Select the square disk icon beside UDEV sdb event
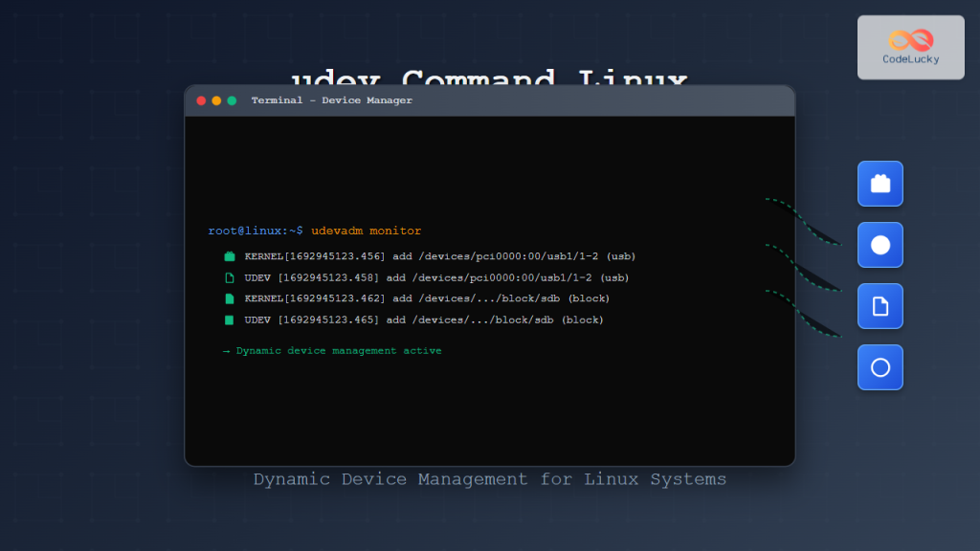Viewport: 980px width, 551px height. point(227,320)
